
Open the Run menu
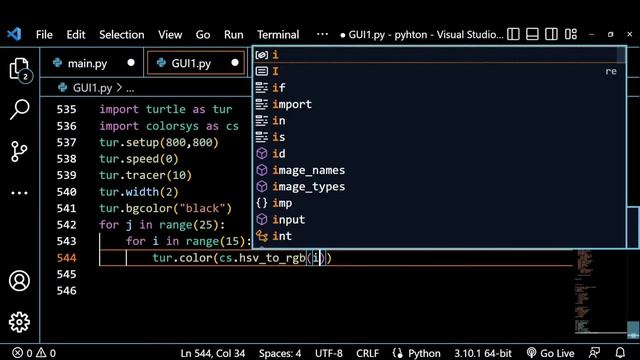pyautogui.click(x=233, y=35)
